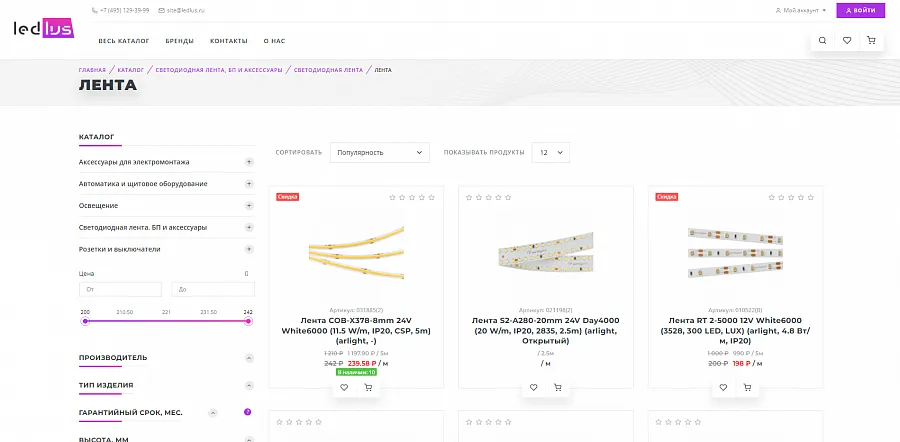The height and width of the screenshot is (442, 900).
Task: Add RT 2-5000 tape to cart
Action: click(x=747, y=387)
